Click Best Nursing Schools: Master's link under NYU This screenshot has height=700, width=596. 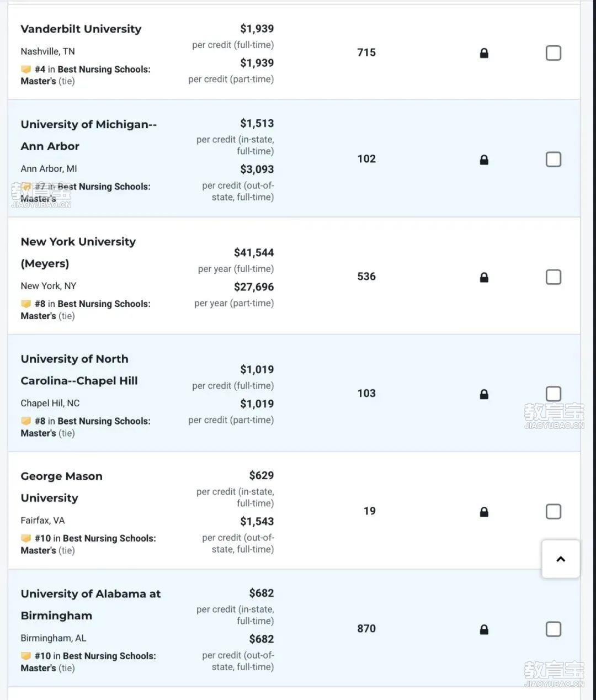coord(86,310)
